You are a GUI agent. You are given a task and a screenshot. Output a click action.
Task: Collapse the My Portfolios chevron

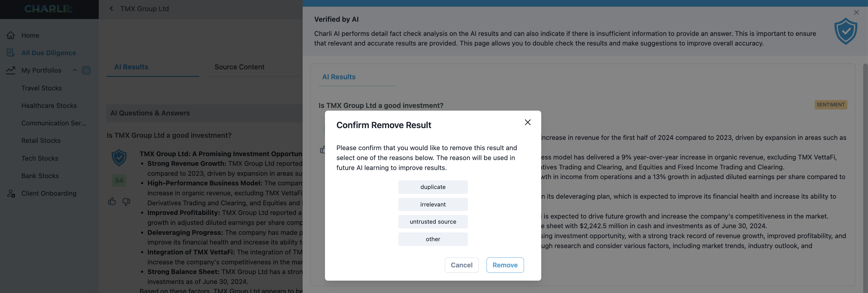(75, 70)
